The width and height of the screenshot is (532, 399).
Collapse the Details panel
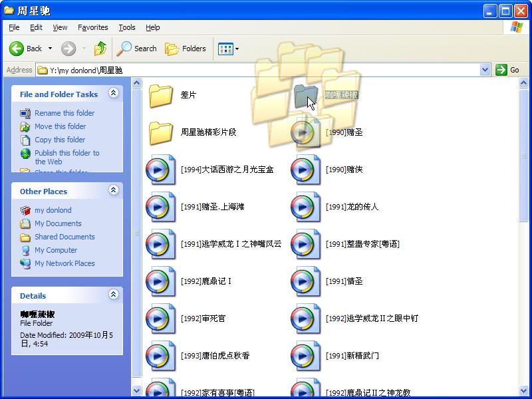[x=113, y=295]
